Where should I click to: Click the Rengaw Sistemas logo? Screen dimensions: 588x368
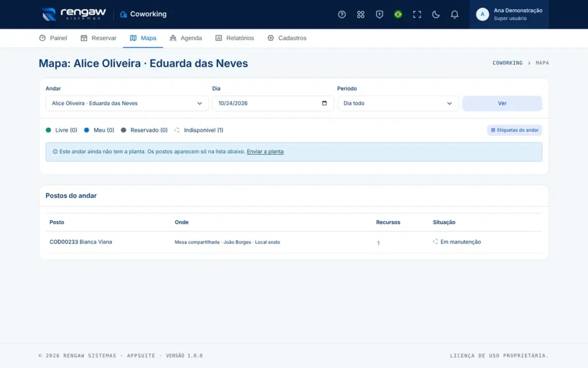pyautogui.click(x=73, y=14)
